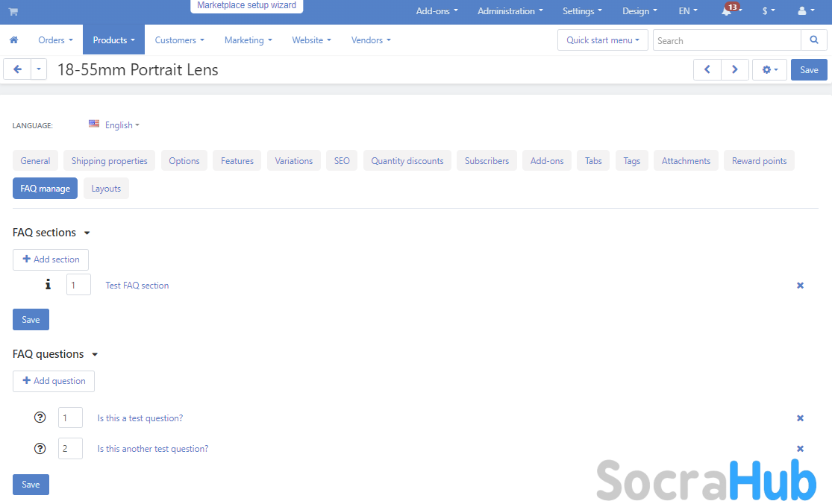This screenshot has height=504, width=832.
Task: Click the Test FAQ section position field
Action: tap(78, 285)
